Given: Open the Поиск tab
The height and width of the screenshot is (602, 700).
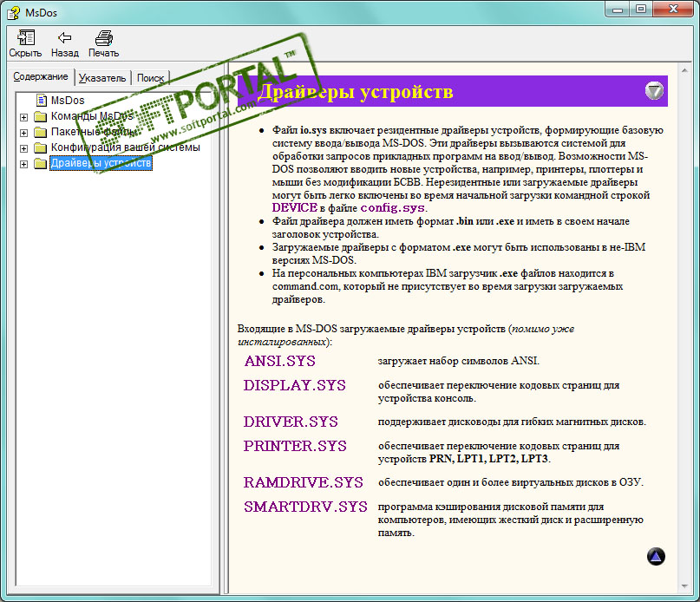Looking at the screenshot, I should pyautogui.click(x=150, y=78).
